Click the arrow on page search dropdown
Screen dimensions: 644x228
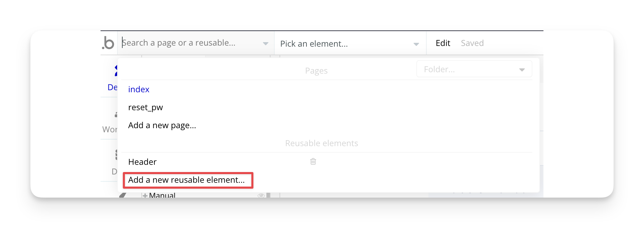coord(265,44)
